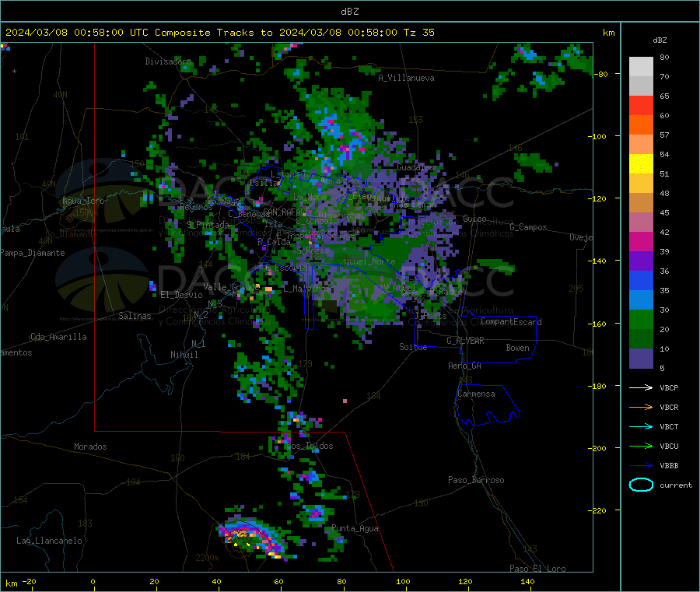The width and height of the screenshot is (700, 592).
Task: Click the 'Nihuil' map label
Action: point(184,355)
